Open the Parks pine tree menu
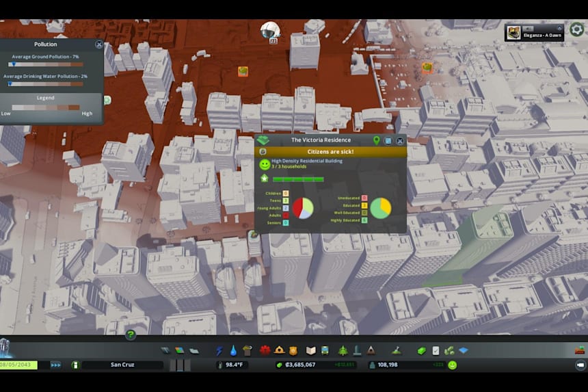 click(x=343, y=350)
